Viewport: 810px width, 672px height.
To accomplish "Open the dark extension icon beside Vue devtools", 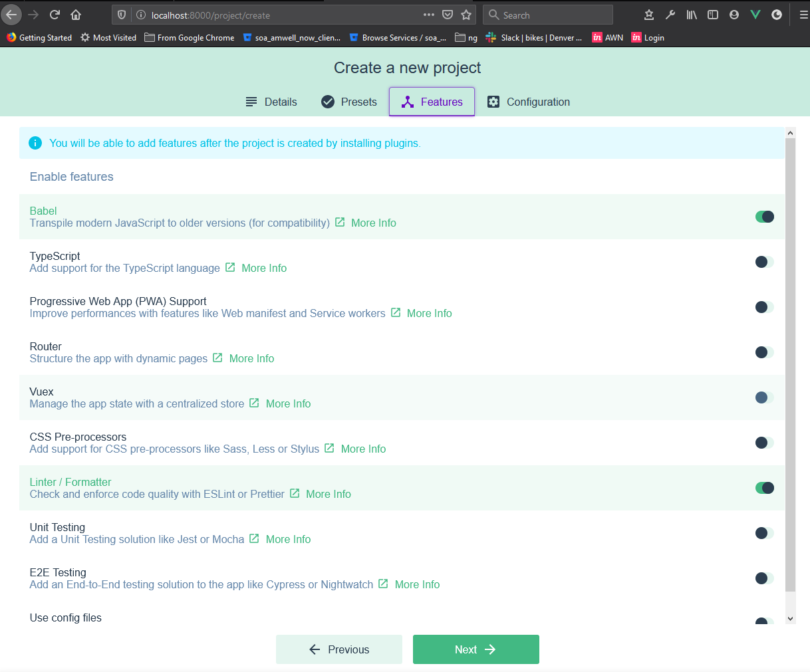I will tap(777, 15).
